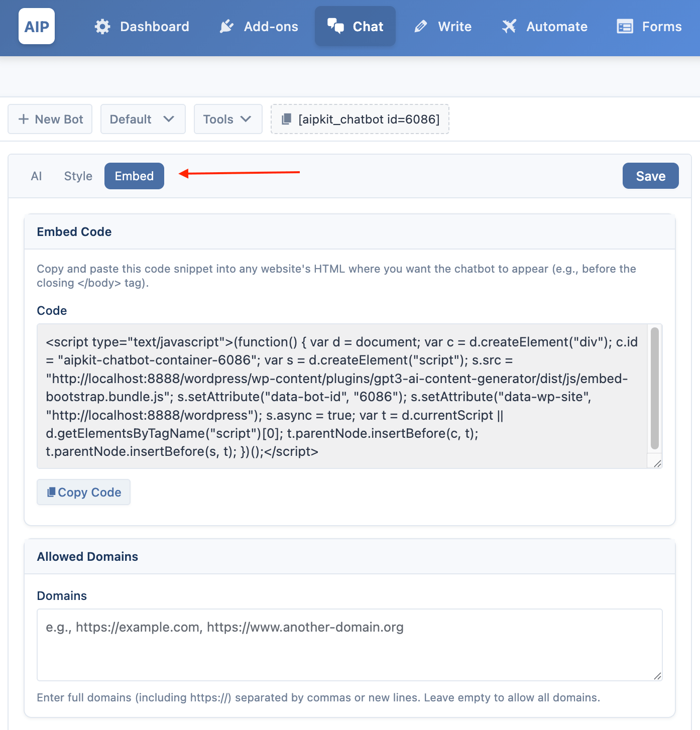The height and width of the screenshot is (730, 700).
Task: Click the Forms icon
Action: pos(625,27)
